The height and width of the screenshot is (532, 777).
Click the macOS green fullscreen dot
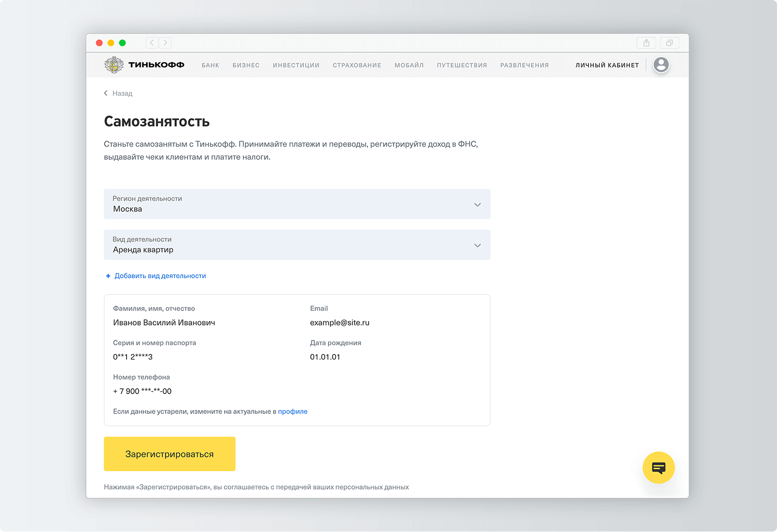click(122, 43)
